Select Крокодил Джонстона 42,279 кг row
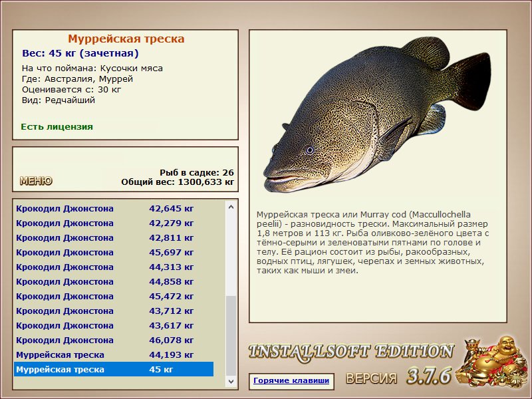This screenshot has width=532, height=399. (114, 223)
